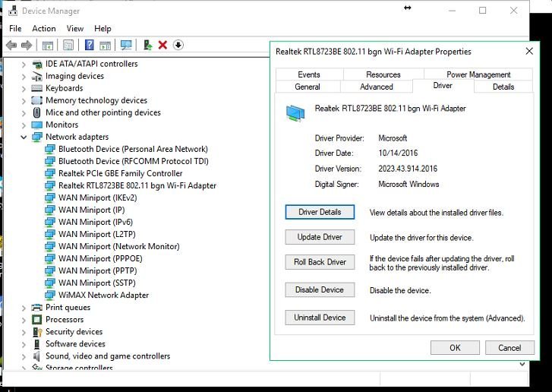Switch to the Resources tab
Image resolution: width=552 pixels, height=392 pixels.
tap(383, 74)
